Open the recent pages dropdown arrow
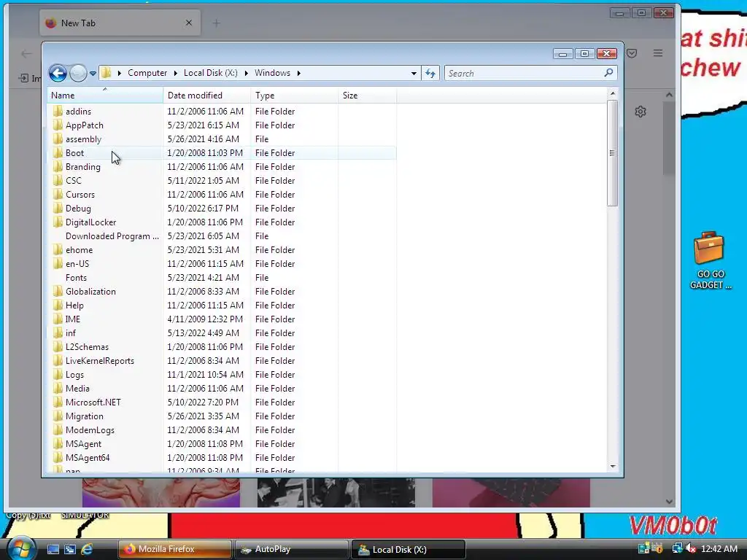 (93, 74)
